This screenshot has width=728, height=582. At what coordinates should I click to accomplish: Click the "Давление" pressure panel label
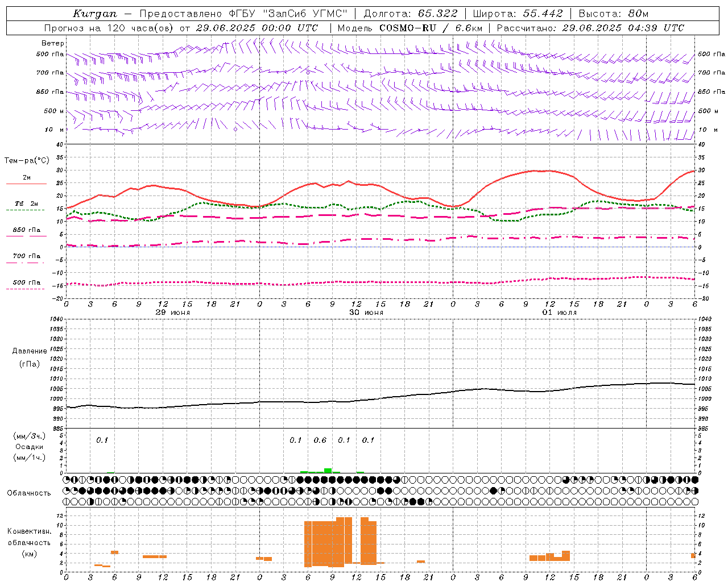coord(30,351)
